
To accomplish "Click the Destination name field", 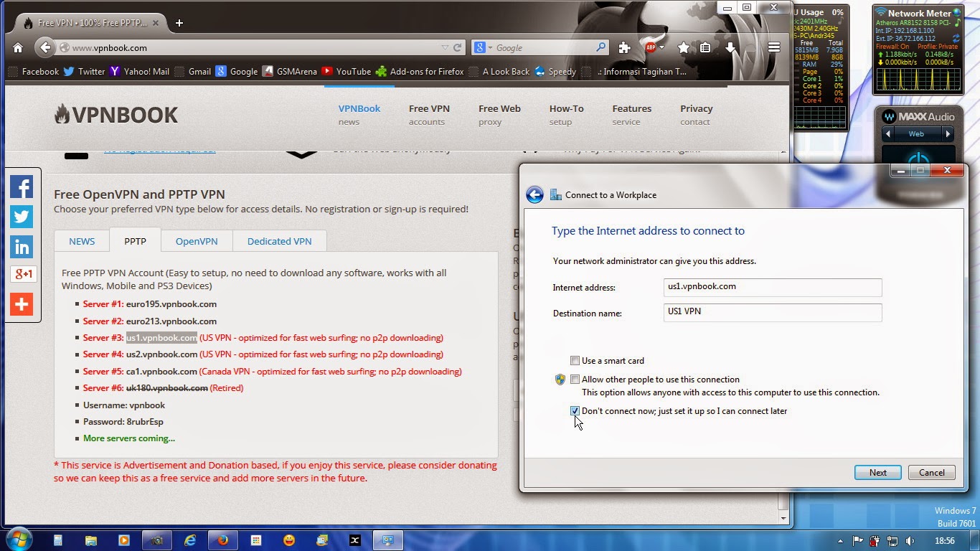I will 773,313.
